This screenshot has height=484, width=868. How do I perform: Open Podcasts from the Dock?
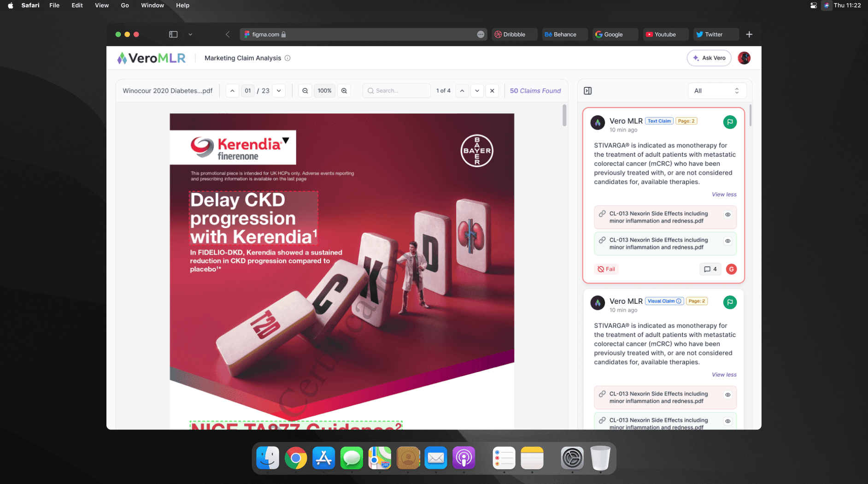coord(463,458)
